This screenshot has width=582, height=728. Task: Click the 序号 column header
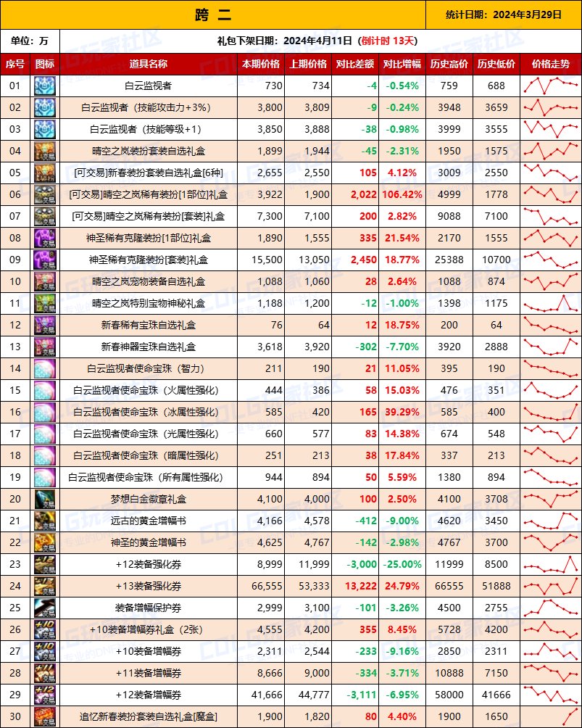tap(14, 64)
